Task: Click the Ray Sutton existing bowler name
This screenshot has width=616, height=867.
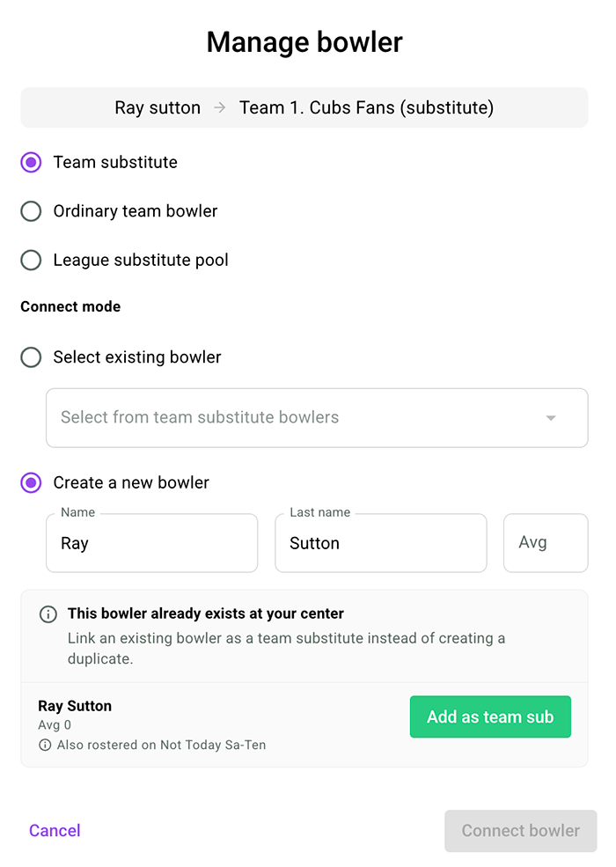Action: click(75, 706)
